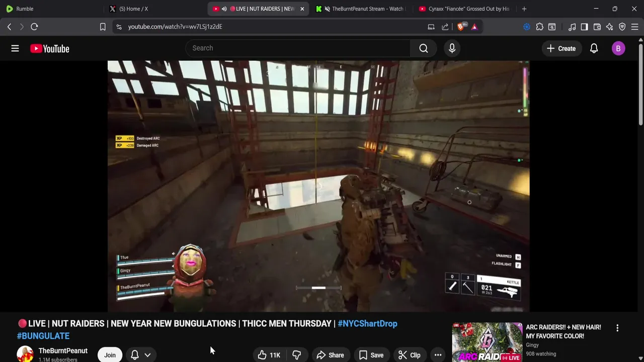Image resolution: width=644 pixels, height=362 pixels.
Task: Go back with the browser back arrow
Action: click(9, 27)
